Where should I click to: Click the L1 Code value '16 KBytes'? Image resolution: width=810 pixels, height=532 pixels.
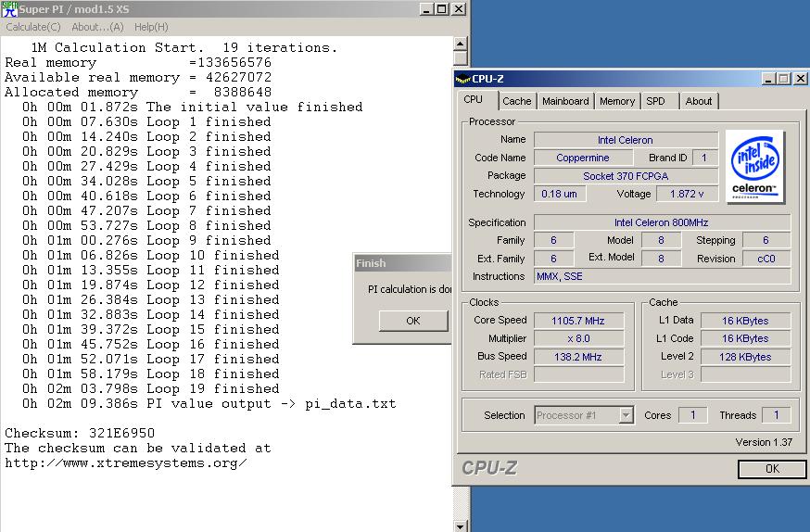745,339
